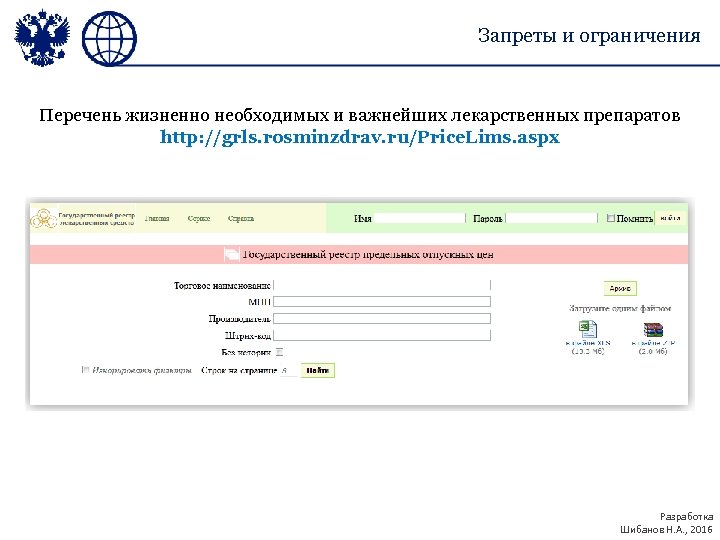Focus the МНН input field
This screenshot has height=540, width=720.
coord(382,302)
